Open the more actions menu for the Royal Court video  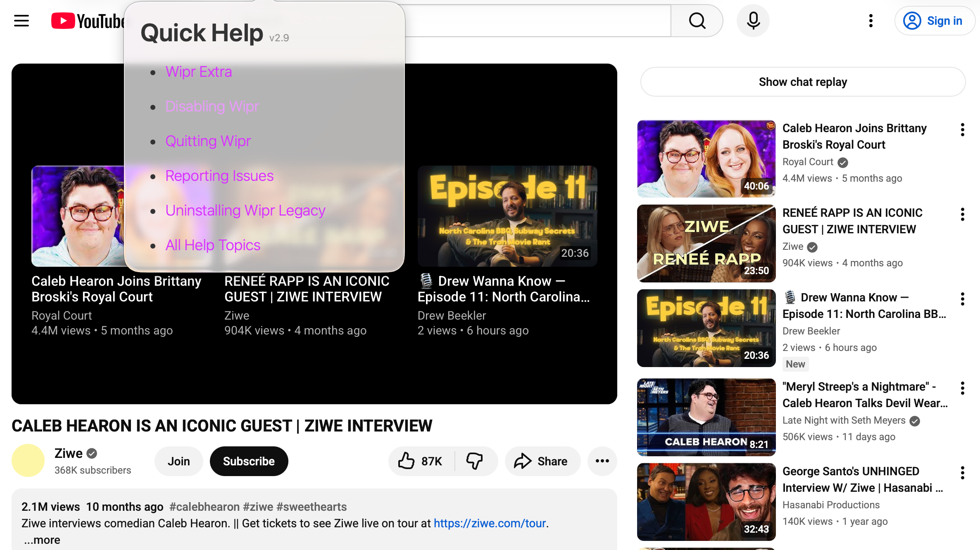(963, 130)
